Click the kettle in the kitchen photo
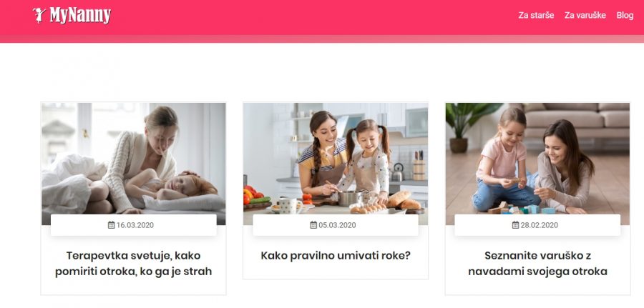 coord(396,172)
